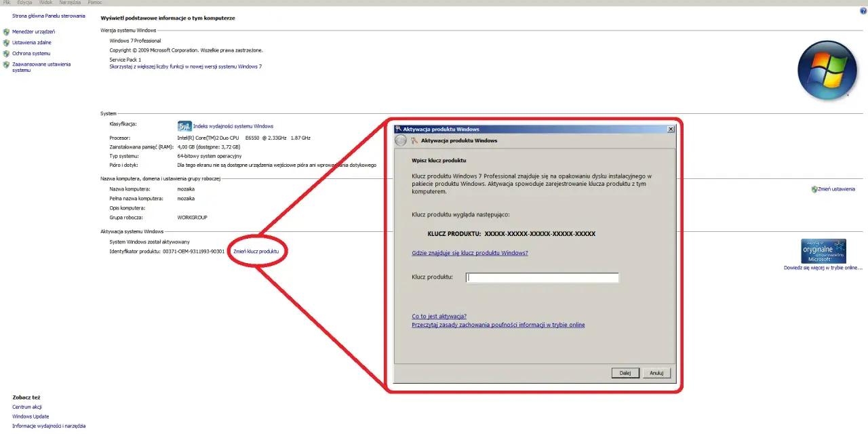The image size is (868, 434).
Task: Click the XXXXX-XXXXX key format example text
Action: point(540,233)
